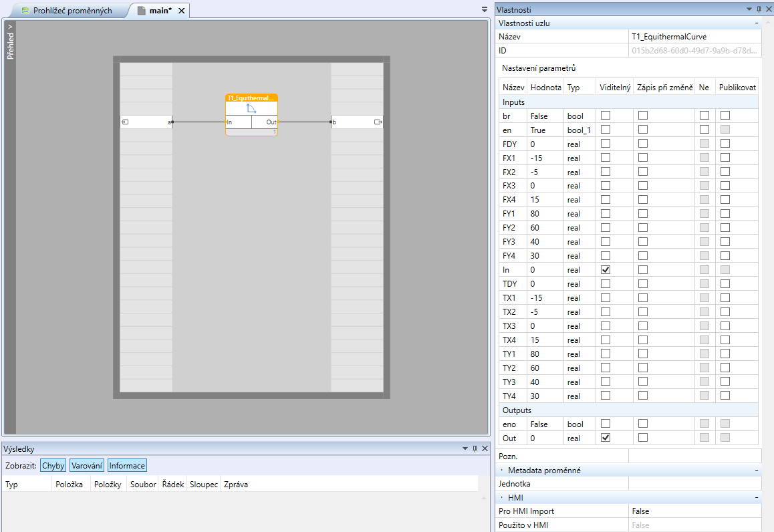The image size is (774, 532).
Task: Click the Řádek column header
Action: coord(172,485)
